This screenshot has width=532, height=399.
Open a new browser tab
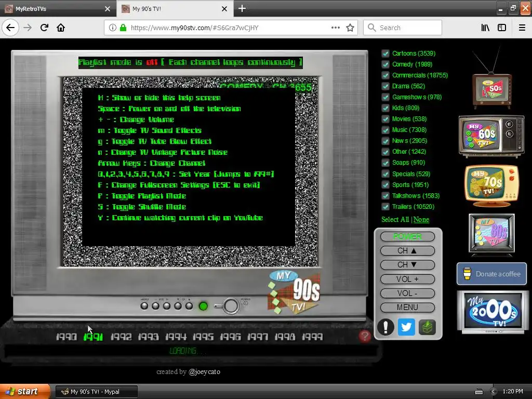[242, 8]
